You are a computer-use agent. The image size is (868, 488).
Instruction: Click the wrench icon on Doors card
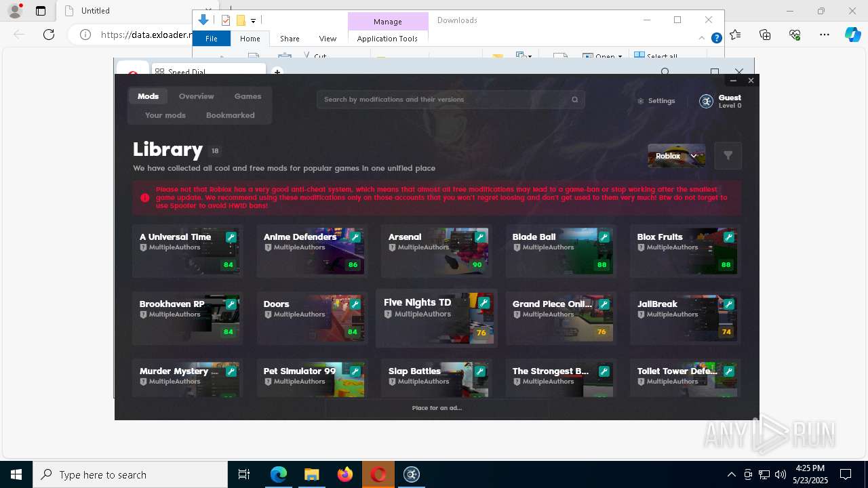tap(355, 304)
